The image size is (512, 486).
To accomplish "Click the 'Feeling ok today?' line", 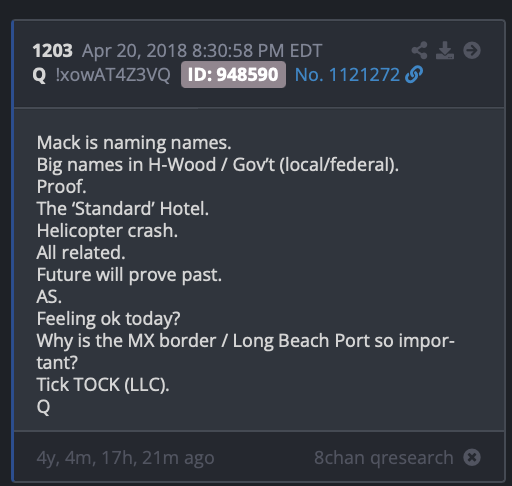I will click(108, 319).
